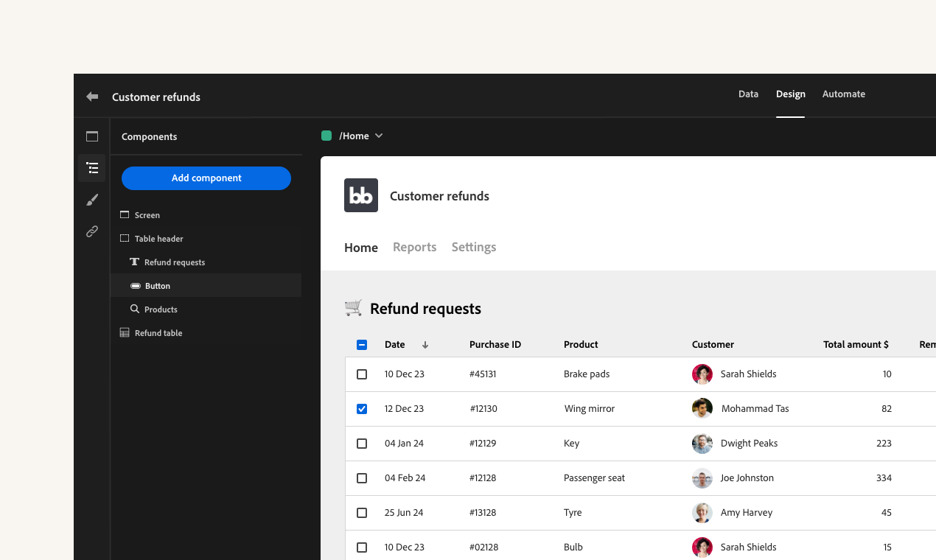Click the Date column header
Screen dimensions: 936x560
(x=395, y=345)
